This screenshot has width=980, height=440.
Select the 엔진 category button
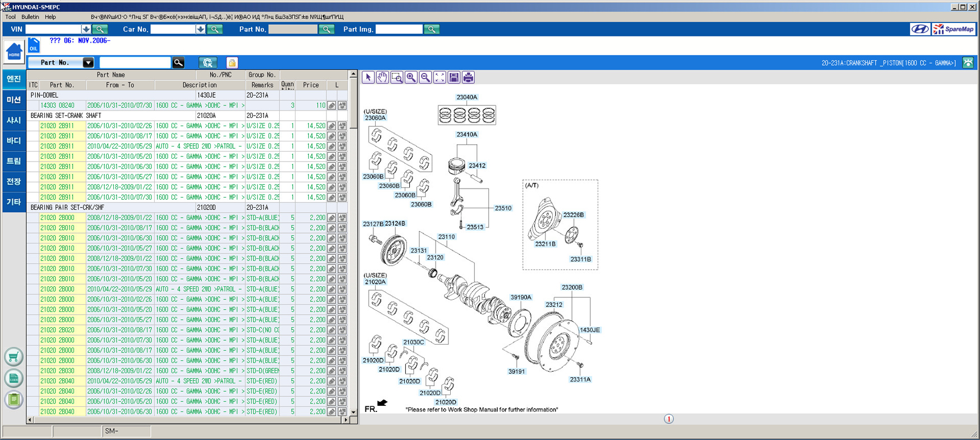click(x=13, y=79)
